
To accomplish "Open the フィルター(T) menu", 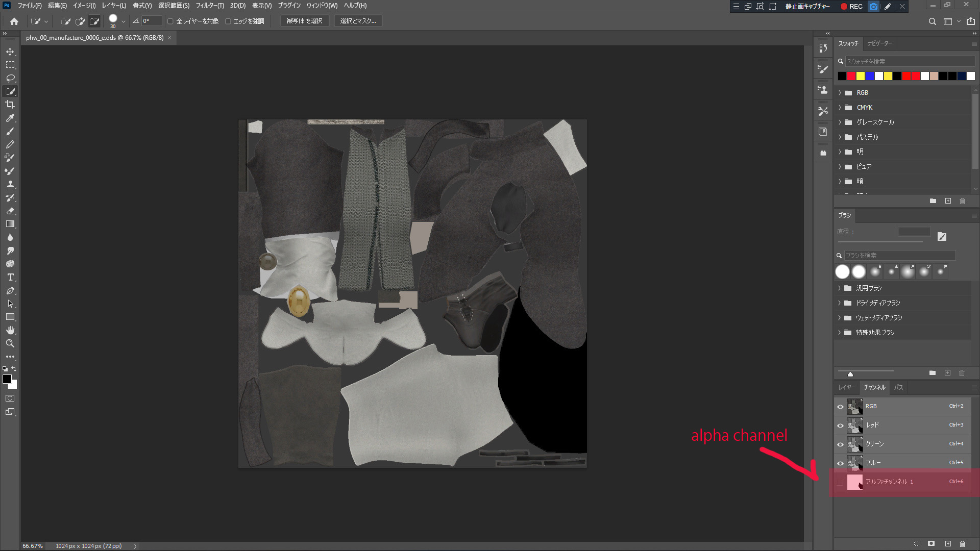I will 209,6.
